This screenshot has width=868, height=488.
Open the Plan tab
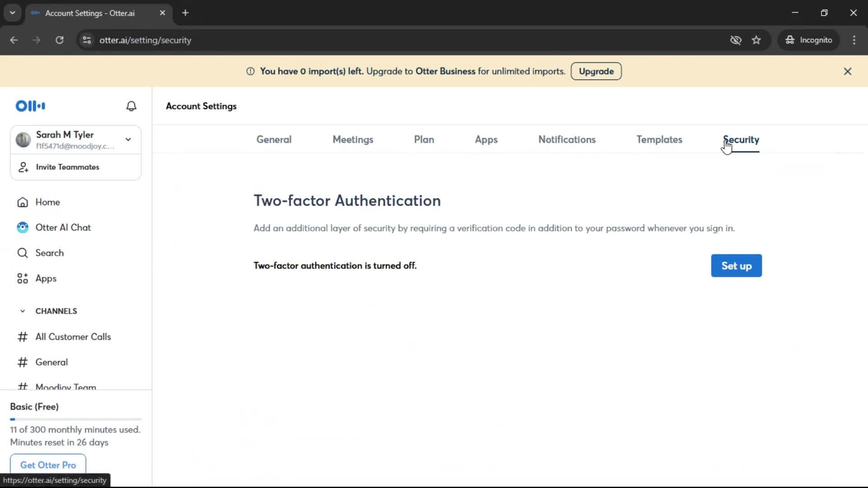(x=424, y=140)
